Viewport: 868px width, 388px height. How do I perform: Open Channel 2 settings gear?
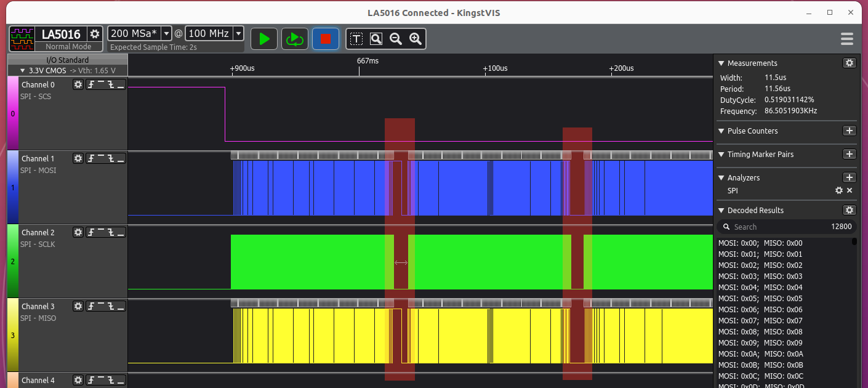click(x=78, y=232)
